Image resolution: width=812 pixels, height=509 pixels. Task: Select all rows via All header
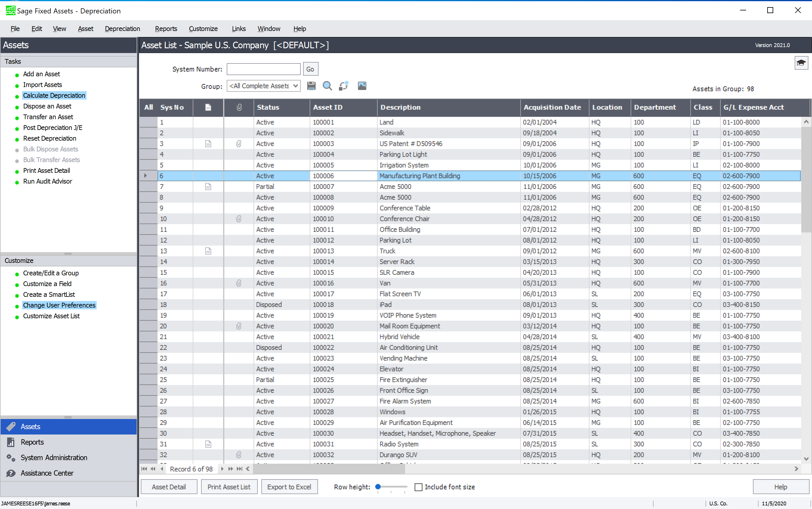(x=148, y=107)
